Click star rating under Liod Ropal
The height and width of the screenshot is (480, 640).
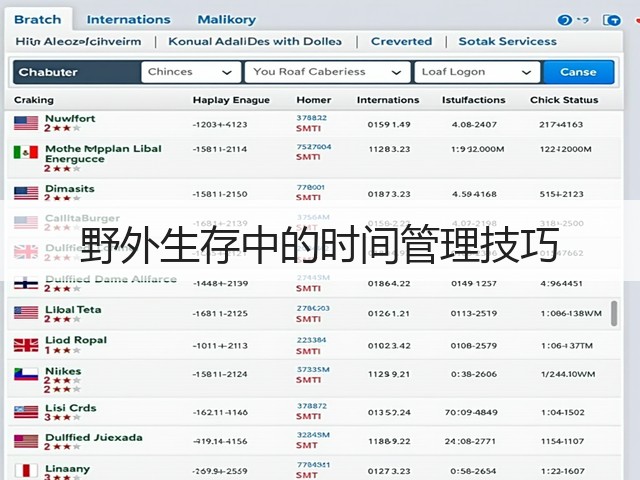click(62, 350)
